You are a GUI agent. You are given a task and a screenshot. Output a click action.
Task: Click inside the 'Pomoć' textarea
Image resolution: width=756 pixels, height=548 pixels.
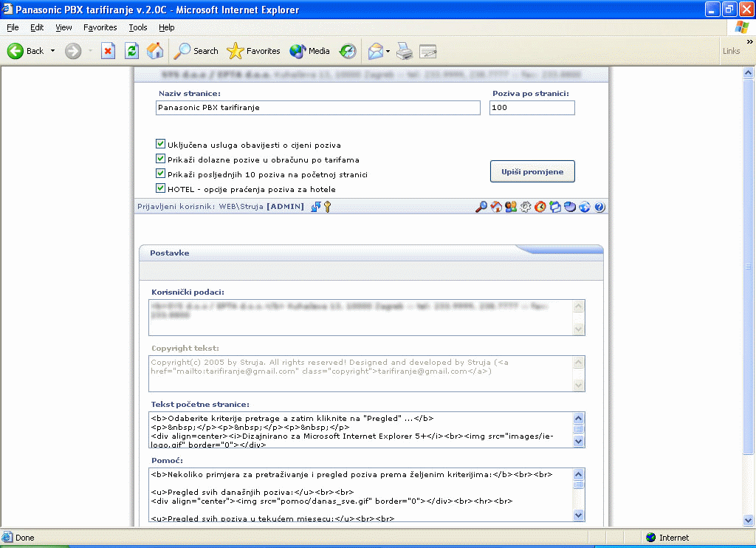click(x=360, y=495)
